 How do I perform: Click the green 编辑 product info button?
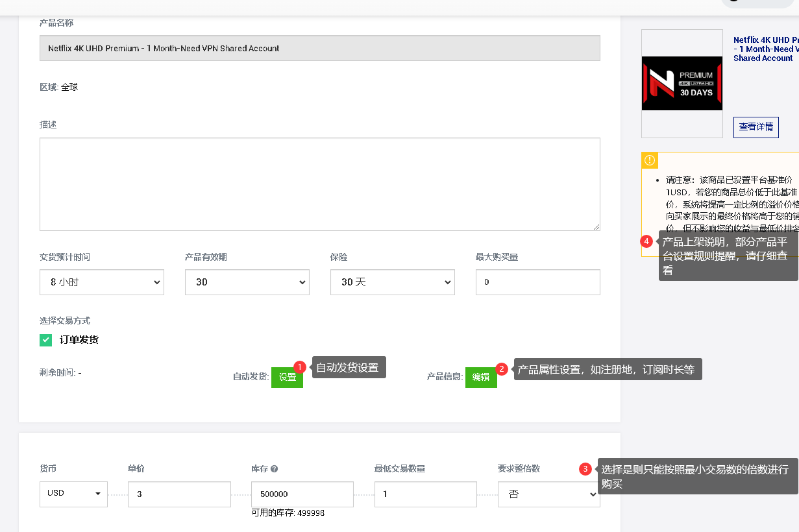[x=481, y=378]
